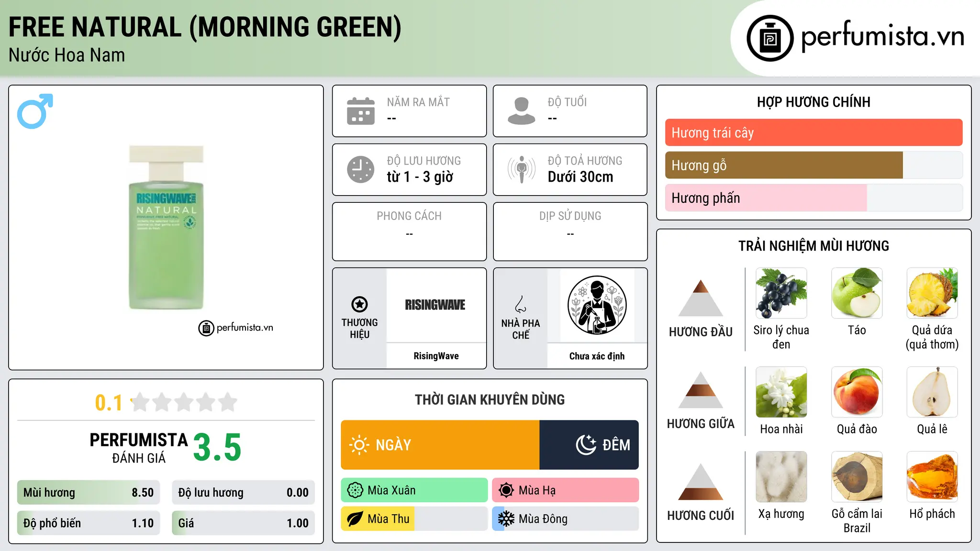Click the black currant syrup note image
Viewport: 980px width, 551px height.
coord(781,293)
